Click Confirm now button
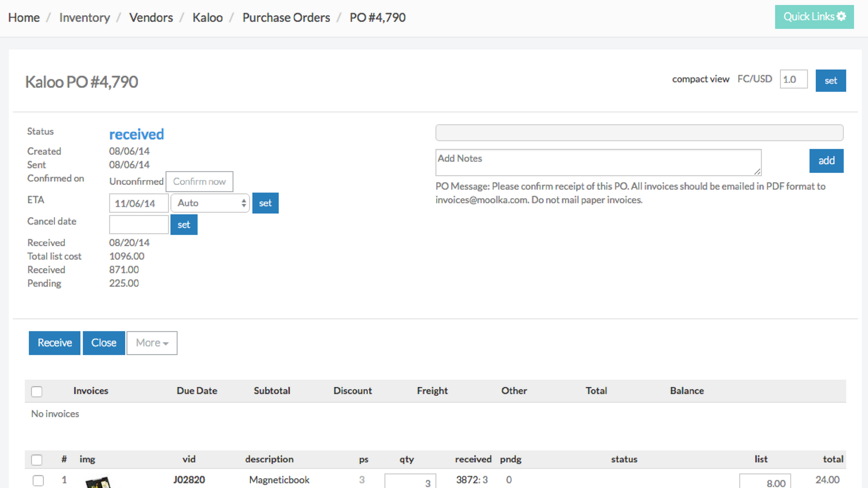868x488 pixels. coord(199,182)
